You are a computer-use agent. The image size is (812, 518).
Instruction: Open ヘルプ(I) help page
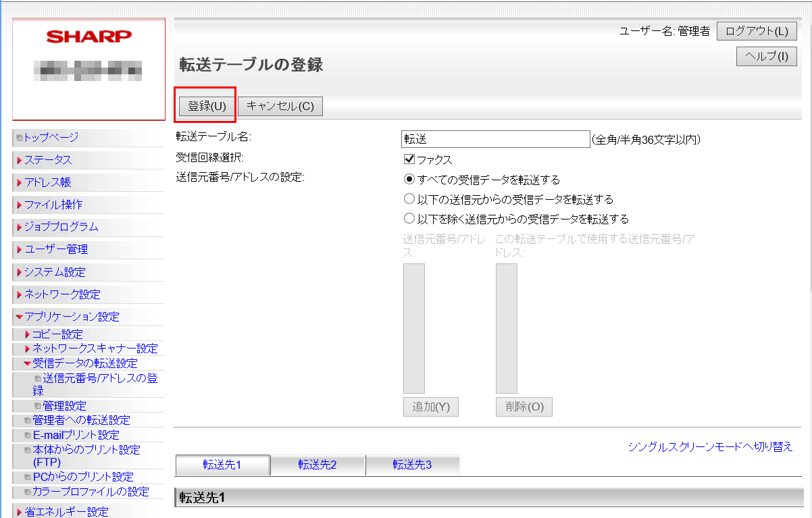766,57
